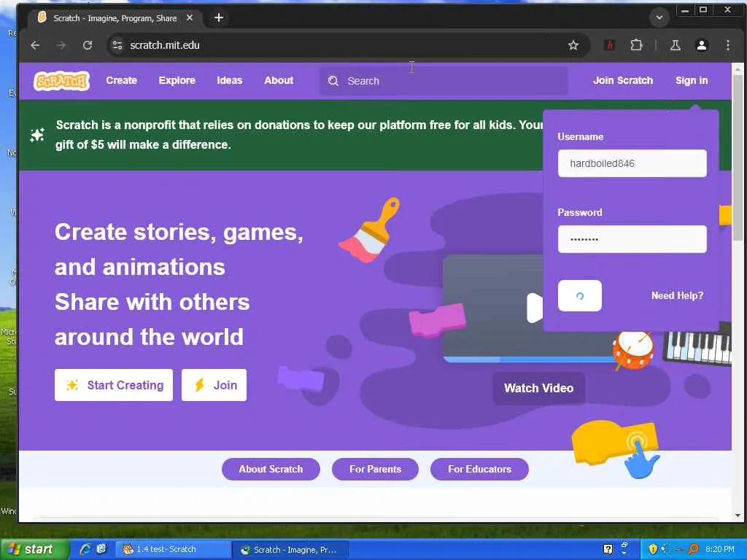Screen dimensions: 747x560
Task: Click the Start Creating button
Action: point(114,385)
